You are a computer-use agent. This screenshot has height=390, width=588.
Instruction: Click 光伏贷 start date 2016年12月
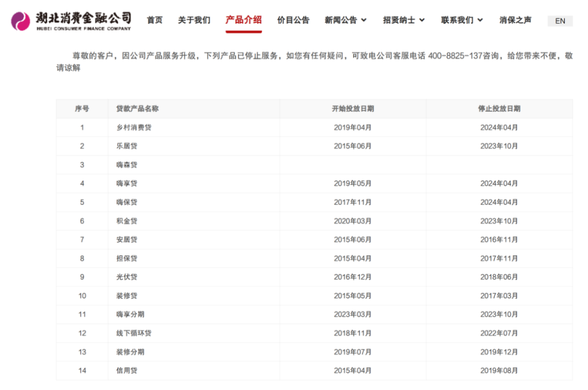point(352,277)
